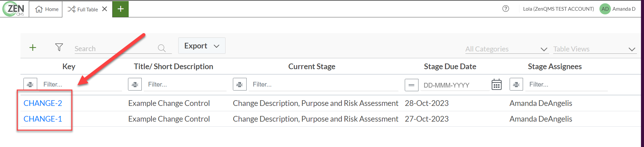
Task: Open new tab with green plus button
Action: [x=121, y=9]
